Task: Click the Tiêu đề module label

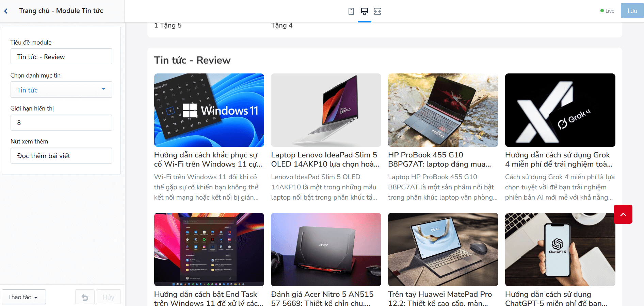Action: pyautogui.click(x=31, y=42)
